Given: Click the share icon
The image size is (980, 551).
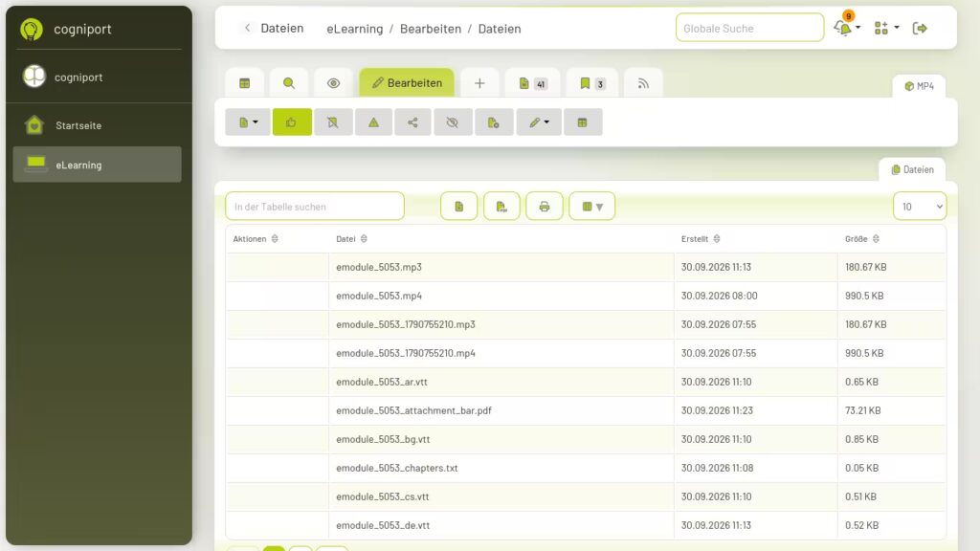Looking at the screenshot, I should (x=412, y=122).
